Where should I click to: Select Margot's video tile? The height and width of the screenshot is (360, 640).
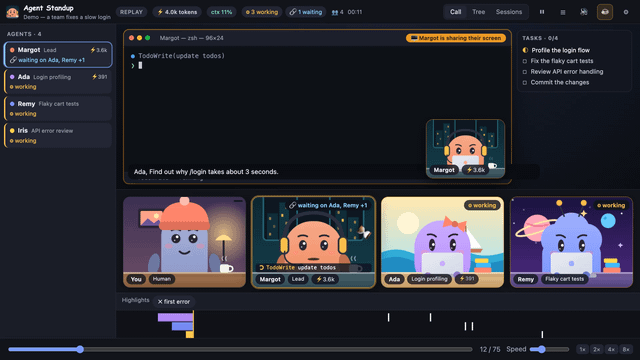pyautogui.click(x=313, y=242)
